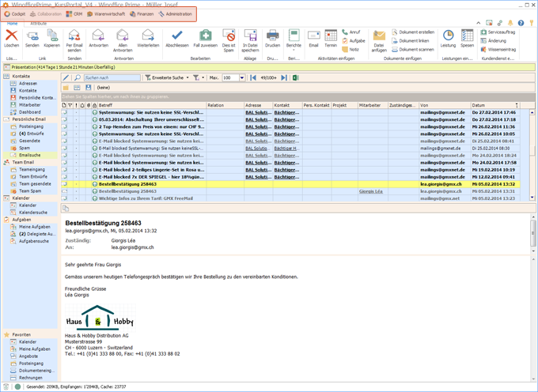Add an Aufgabe task activity
538x392 pixels.
coord(354,40)
